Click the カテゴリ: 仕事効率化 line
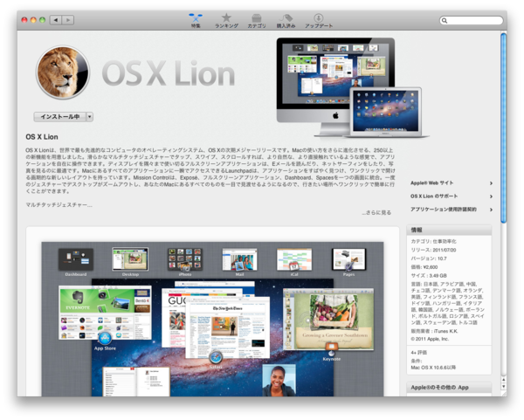This screenshot has width=524, height=420. pos(433,241)
